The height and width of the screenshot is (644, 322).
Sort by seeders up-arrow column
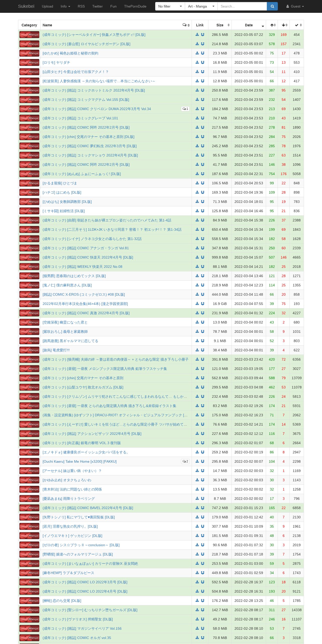[x=272, y=25]
